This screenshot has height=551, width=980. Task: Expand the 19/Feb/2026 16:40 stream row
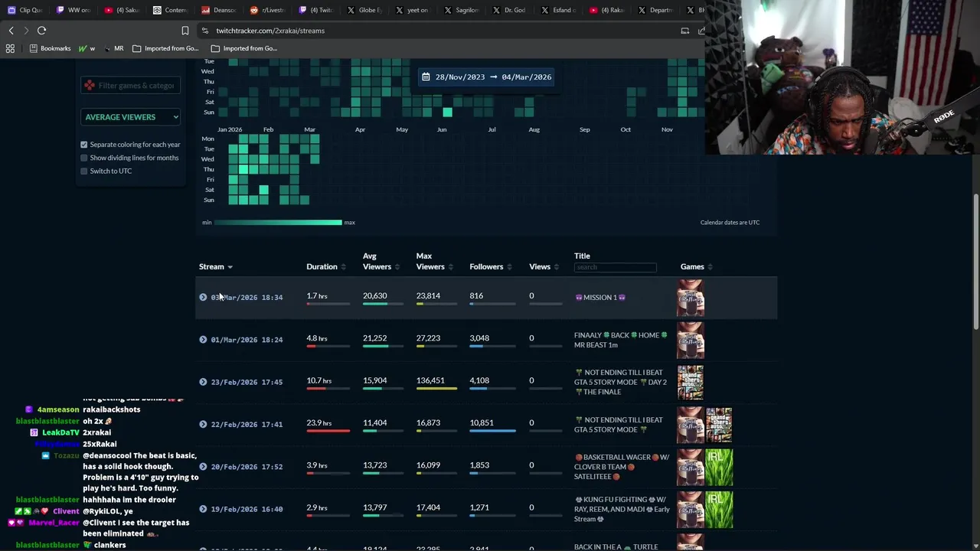[203, 509]
